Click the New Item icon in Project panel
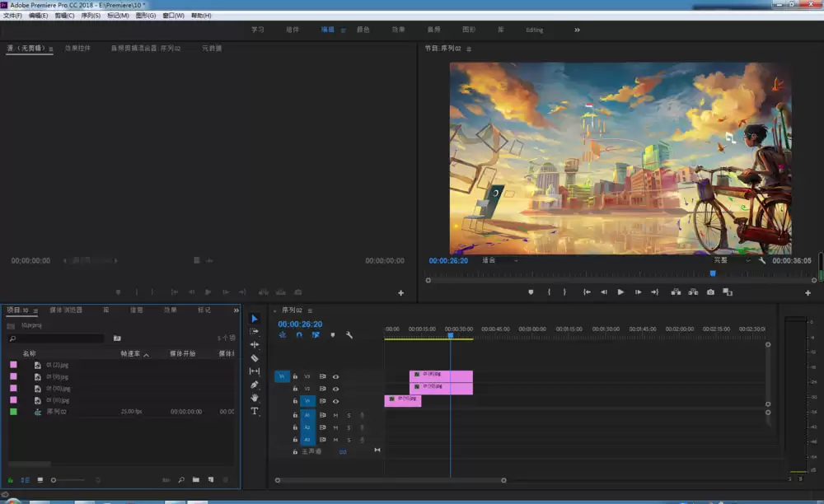824x504 pixels. tap(211, 480)
